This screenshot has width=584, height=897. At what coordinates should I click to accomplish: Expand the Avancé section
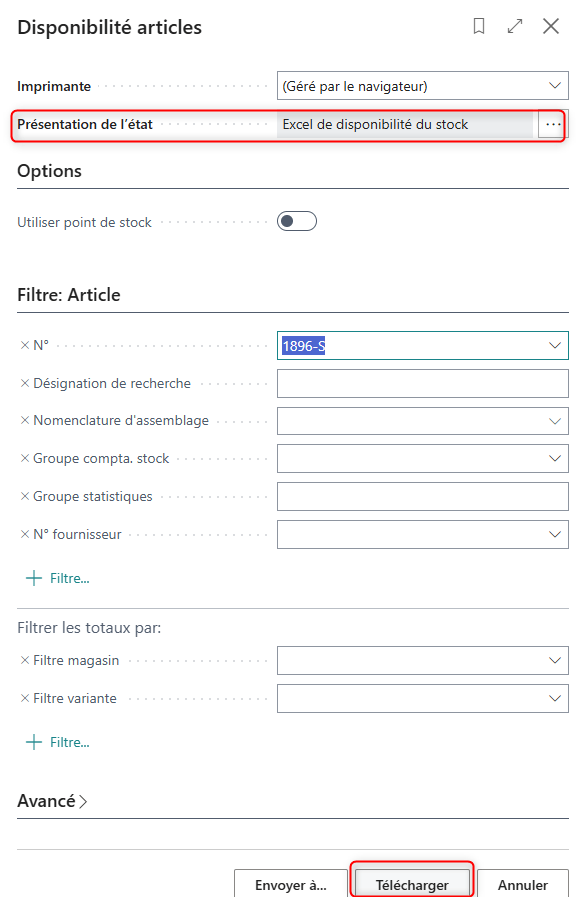point(52,801)
